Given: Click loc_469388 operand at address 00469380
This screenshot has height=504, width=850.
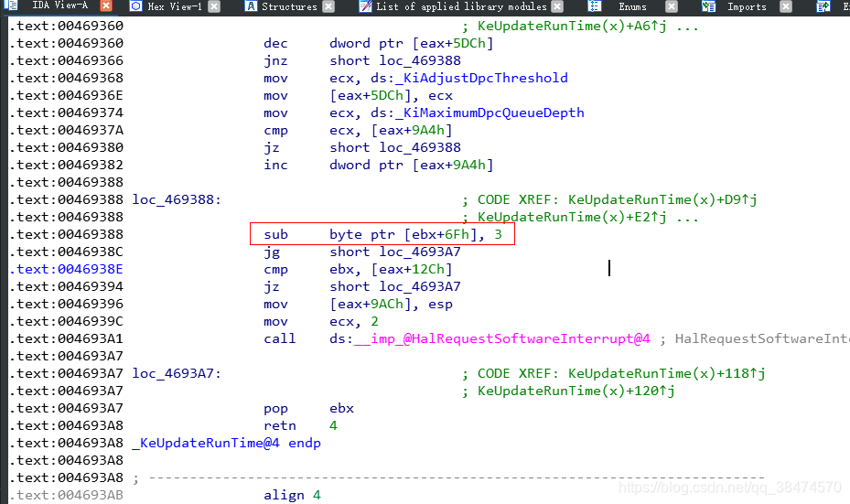Looking at the screenshot, I should (420, 147).
